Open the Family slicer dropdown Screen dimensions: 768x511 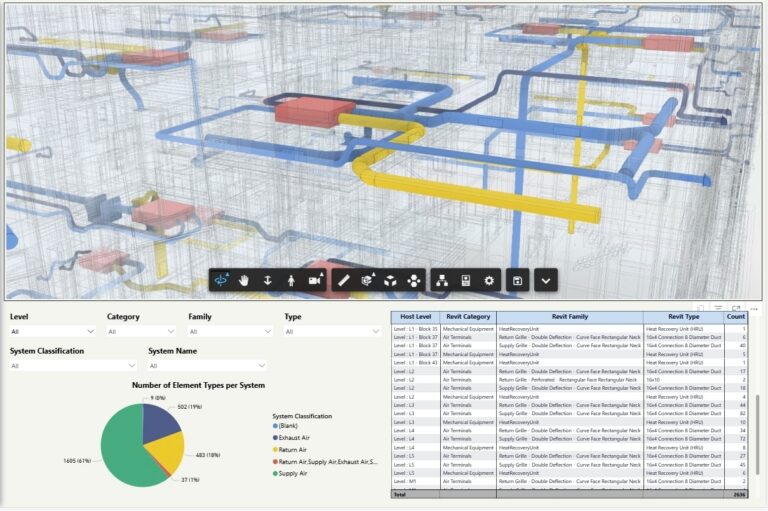pos(230,332)
